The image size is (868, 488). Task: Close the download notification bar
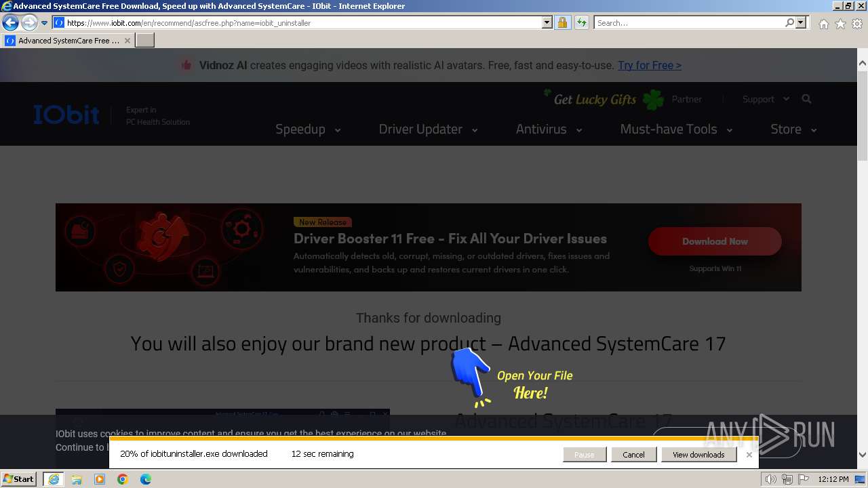[749, 455]
